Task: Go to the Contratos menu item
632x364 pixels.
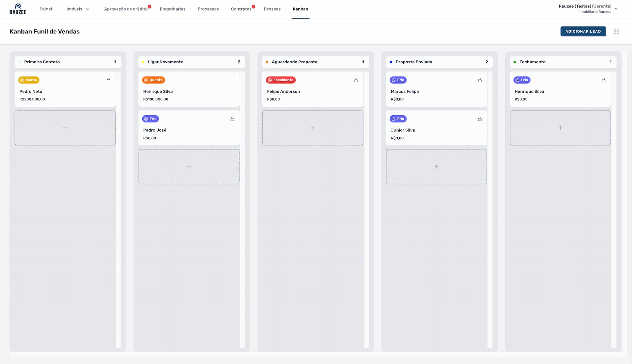Action: tap(241, 9)
